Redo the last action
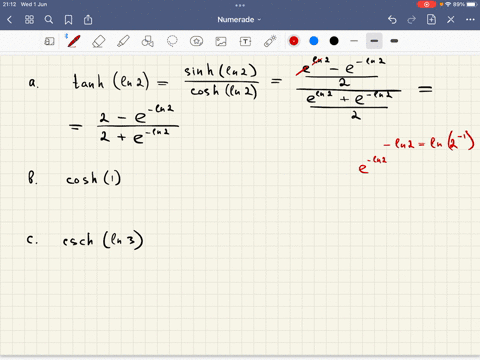 412,20
